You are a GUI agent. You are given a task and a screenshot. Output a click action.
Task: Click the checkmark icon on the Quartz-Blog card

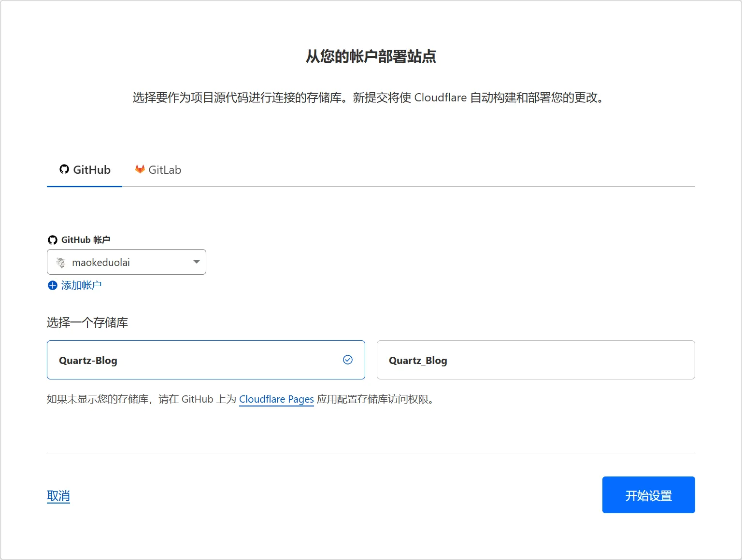coord(347,360)
